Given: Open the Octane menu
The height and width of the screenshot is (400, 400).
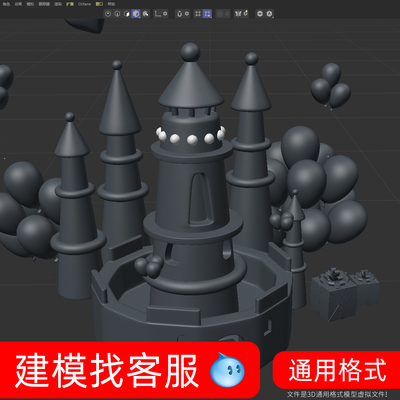Looking at the screenshot, I should pos(84,4).
